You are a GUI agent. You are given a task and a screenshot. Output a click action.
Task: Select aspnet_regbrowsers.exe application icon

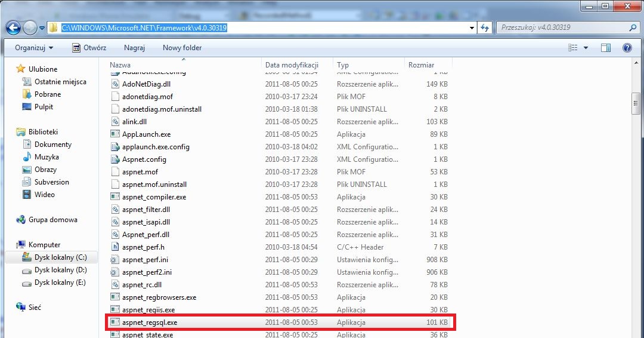[x=115, y=297]
